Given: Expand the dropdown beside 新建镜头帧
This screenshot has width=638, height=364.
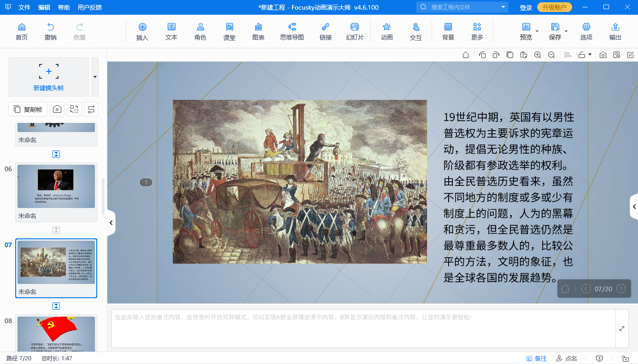Looking at the screenshot, I should point(95,77).
